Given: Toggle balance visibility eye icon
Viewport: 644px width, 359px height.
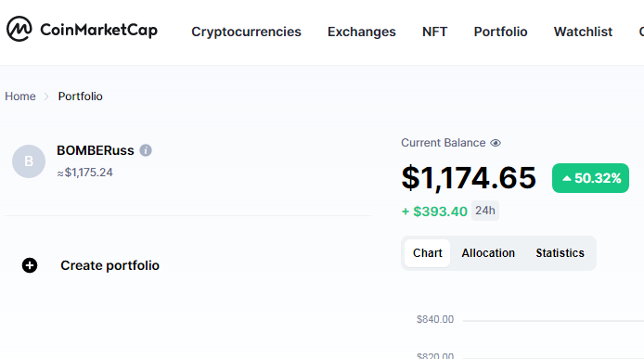Looking at the screenshot, I should tap(496, 143).
